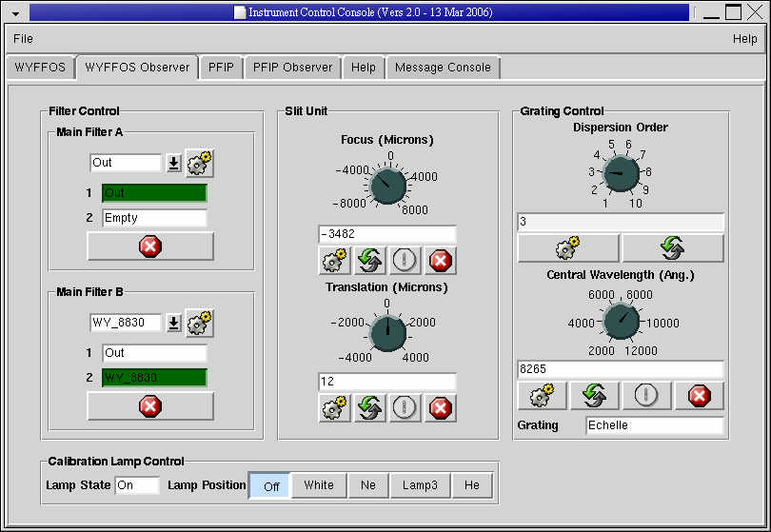Open the Help menu in menu bar

tap(744, 38)
